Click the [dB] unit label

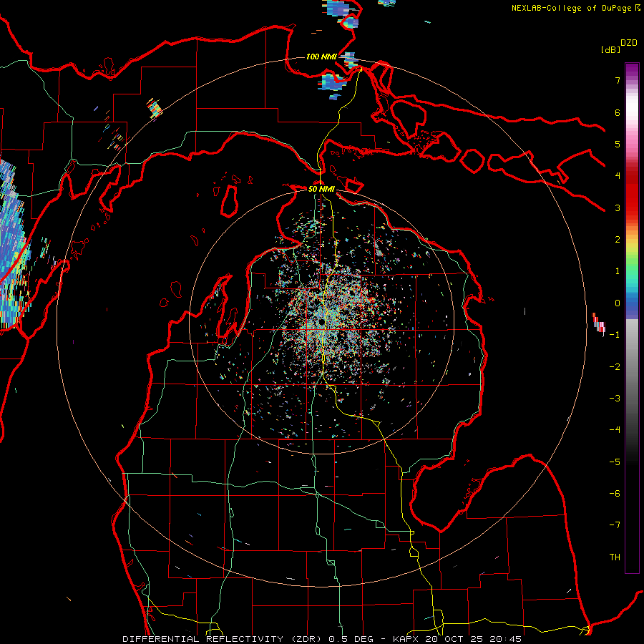click(610, 49)
